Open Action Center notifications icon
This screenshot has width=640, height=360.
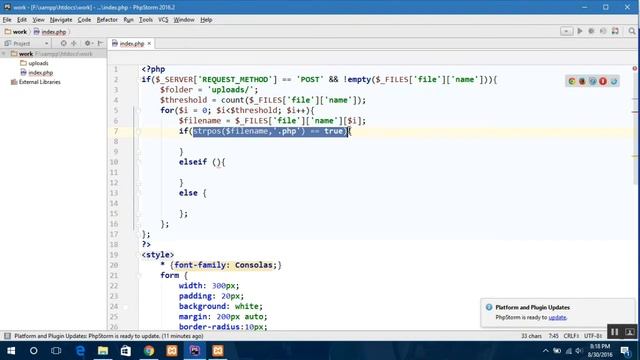tap(625, 351)
